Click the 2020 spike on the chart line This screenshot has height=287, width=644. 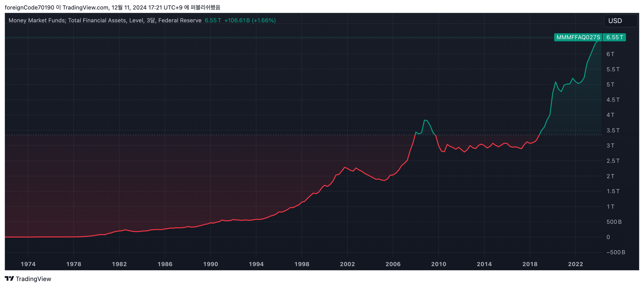click(556, 82)
